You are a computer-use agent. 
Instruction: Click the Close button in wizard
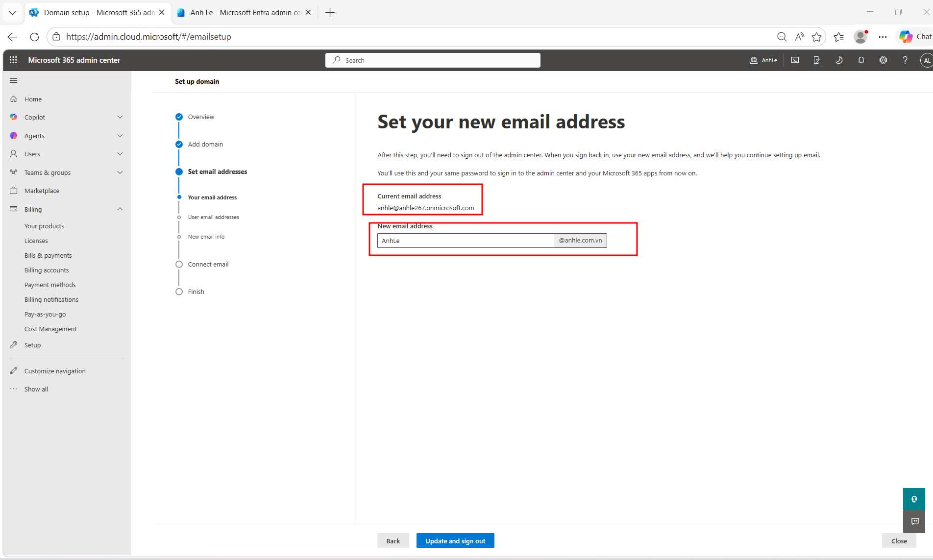899,541
